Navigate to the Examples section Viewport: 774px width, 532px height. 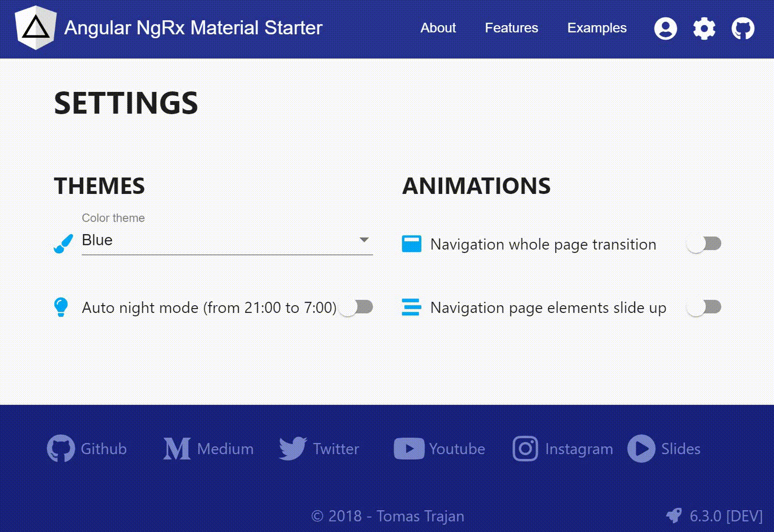tap(597, 28)
